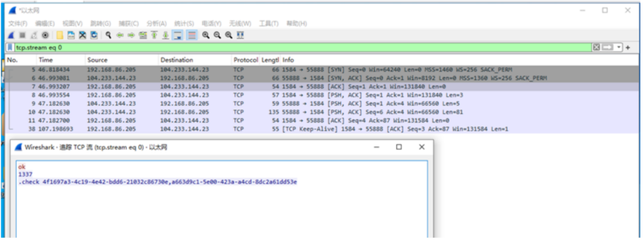The image size is (644, 242).
Task: Maximize the main Wireshark window
Action: (605, 10)
